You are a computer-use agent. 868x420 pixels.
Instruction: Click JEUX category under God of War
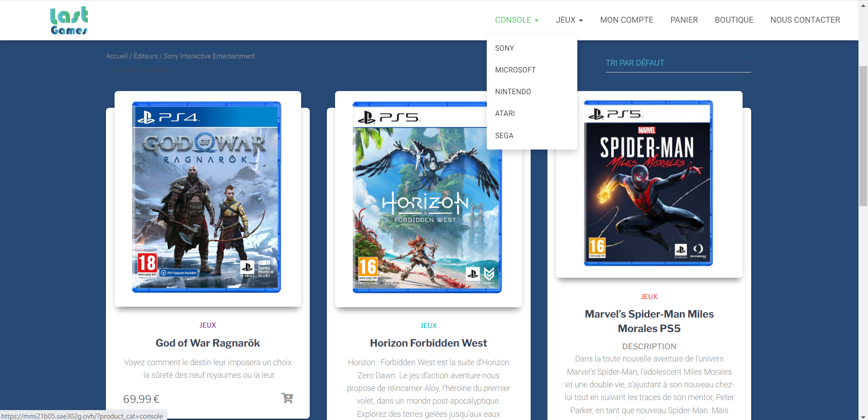tap(208, 325)
